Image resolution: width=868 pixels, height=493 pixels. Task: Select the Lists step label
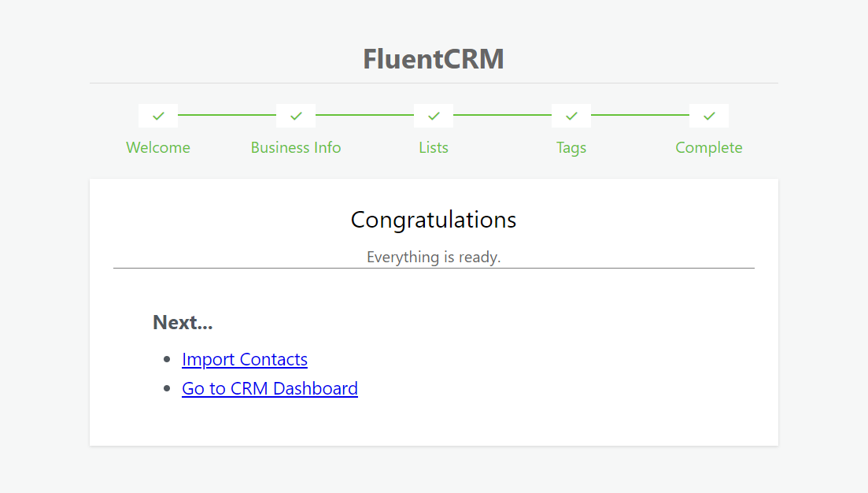[x=433, y=147]
